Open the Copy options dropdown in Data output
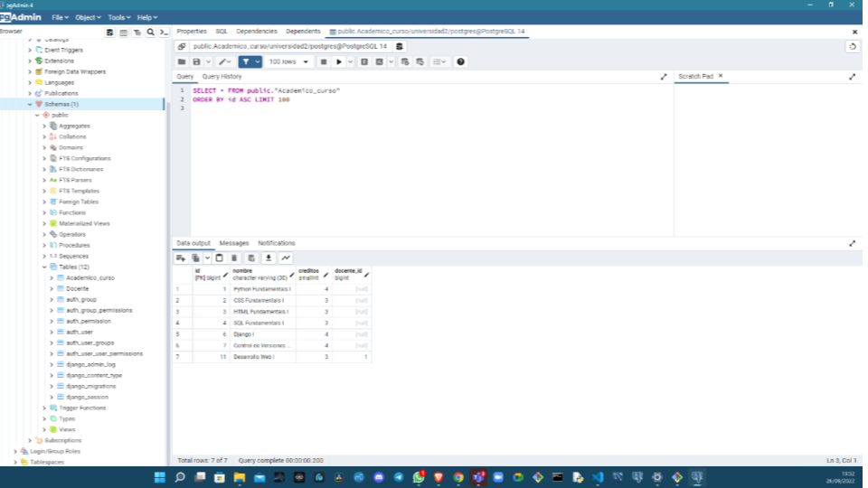Viewport: 868px width, 488px height. [207, 258]
